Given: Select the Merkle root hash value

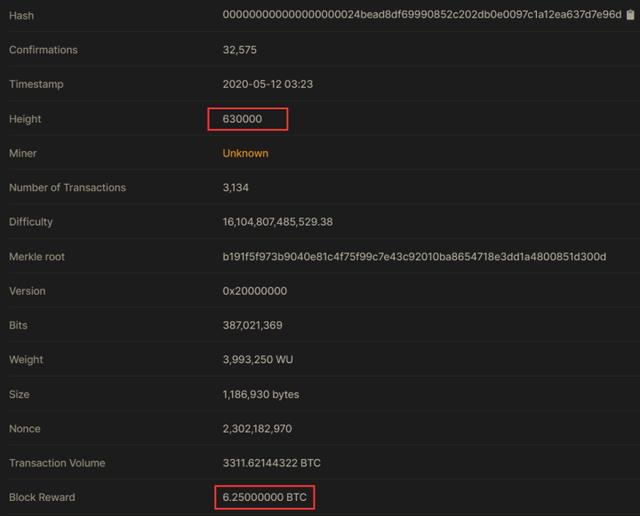Looking at the screenshot, I should pos(414,257).
